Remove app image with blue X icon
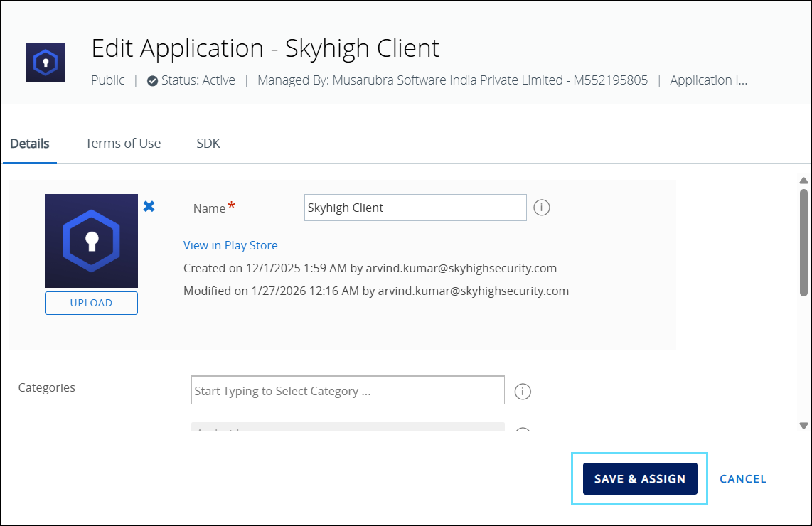 click(x=149, y=206)
